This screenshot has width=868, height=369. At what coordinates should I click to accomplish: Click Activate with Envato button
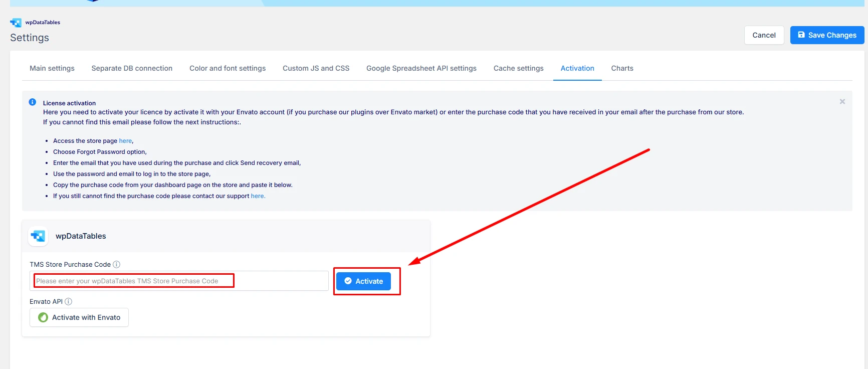(x=79, y=317)
